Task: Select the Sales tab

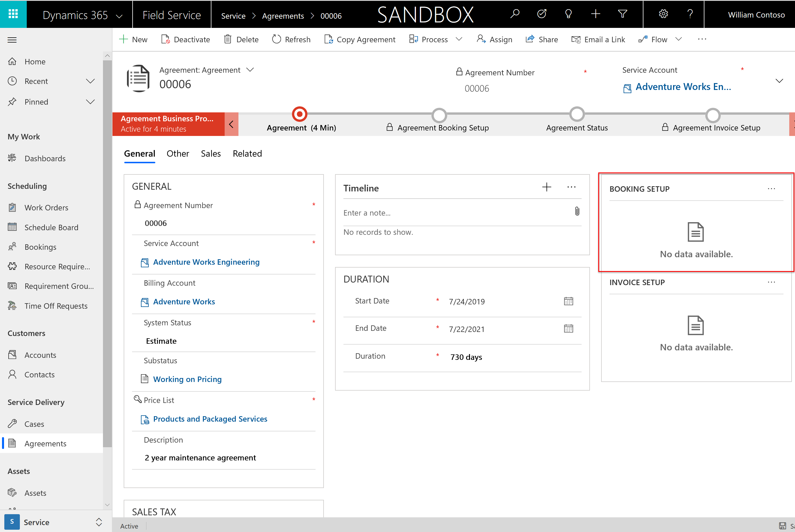Action: coord(210,153)
